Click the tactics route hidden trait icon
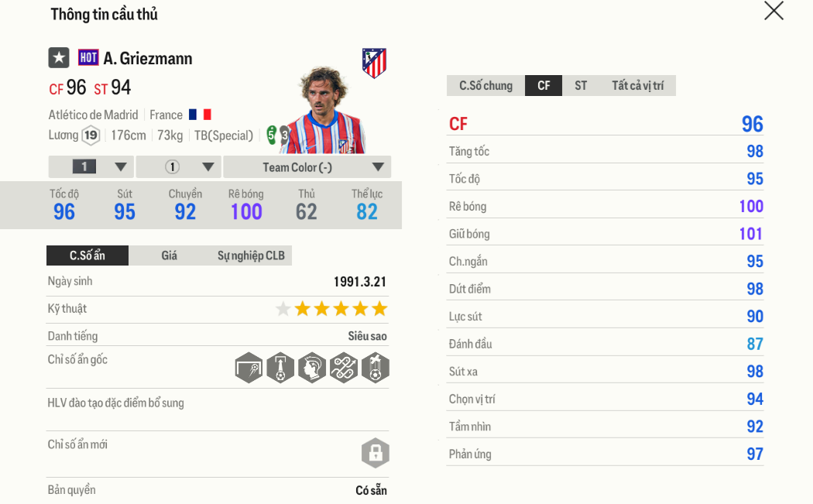 coord(343,368)
